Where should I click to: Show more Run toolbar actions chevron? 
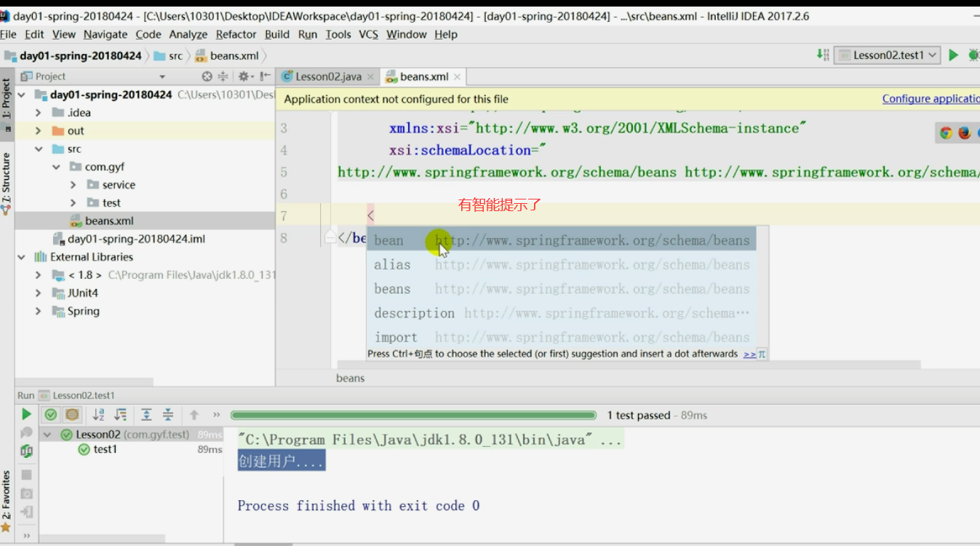(216, 415)
